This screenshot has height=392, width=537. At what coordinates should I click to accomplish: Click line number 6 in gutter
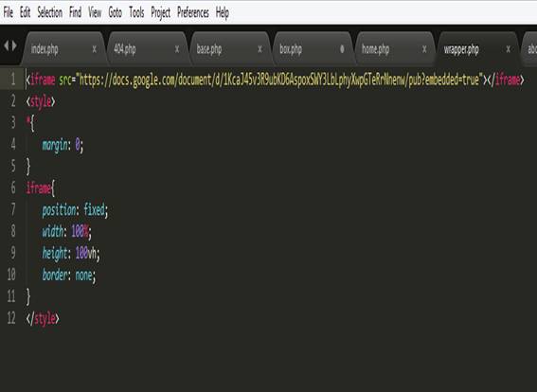(13, 187)
